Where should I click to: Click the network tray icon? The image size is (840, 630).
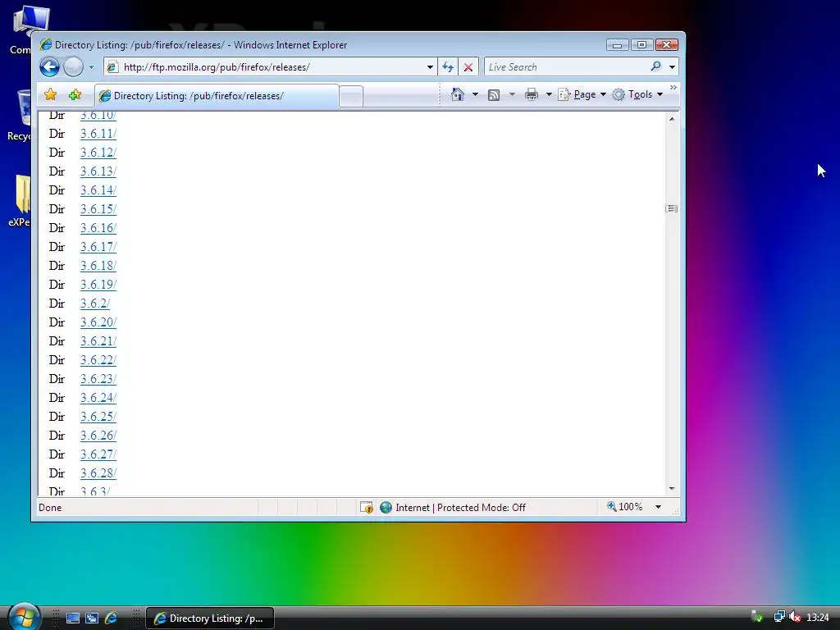(x=779, y=617)
